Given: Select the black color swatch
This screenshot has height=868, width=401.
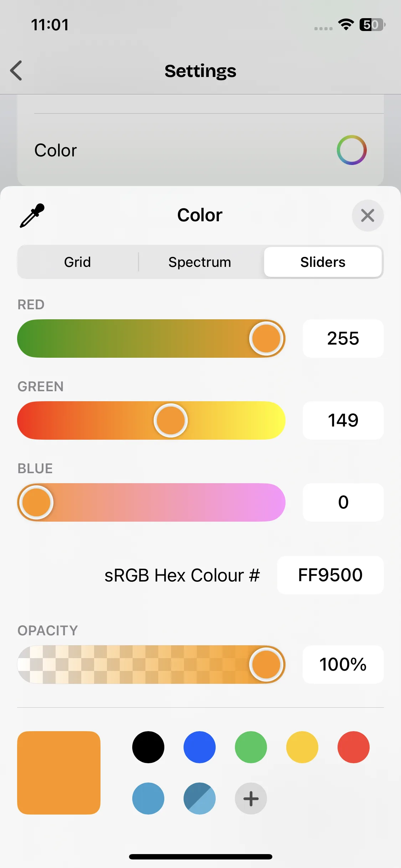Looking at the screenshot, I should pyautogui.click(x=148, y=747).
